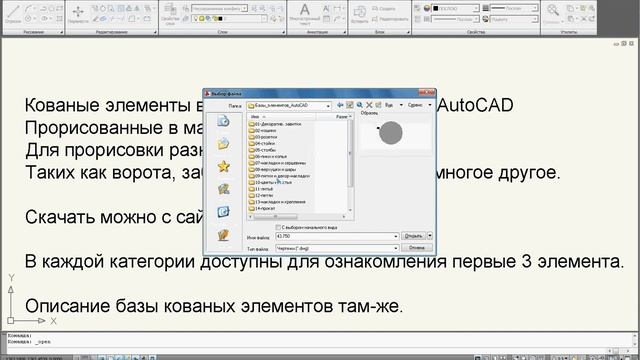Screen dimensions: 640x360
Task: Delete selected item with X icon in dialog
Action: [369, 105]
